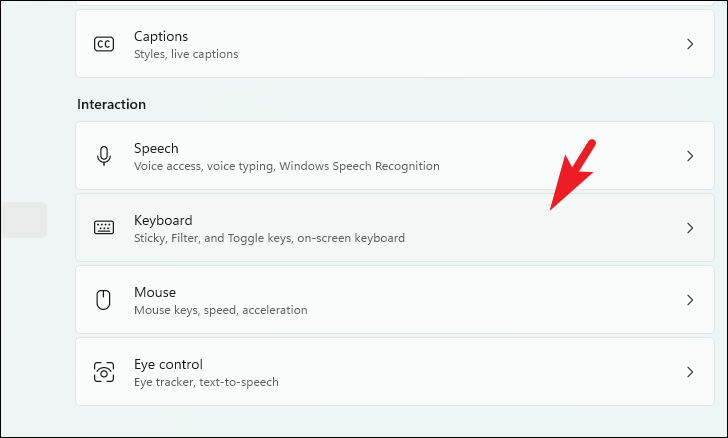The image size is (728, 438).
Task: Click the Captions CC icon
Action: pos(104,44)
